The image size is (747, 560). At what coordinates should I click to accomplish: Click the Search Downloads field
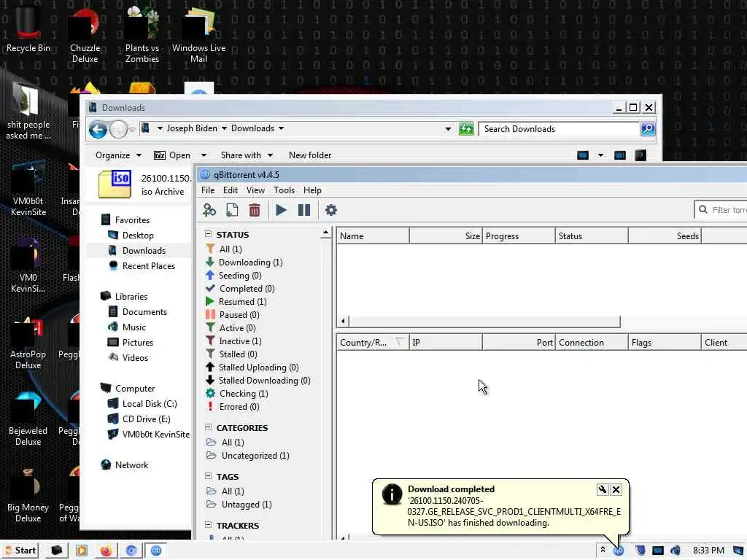coord(560,129)
